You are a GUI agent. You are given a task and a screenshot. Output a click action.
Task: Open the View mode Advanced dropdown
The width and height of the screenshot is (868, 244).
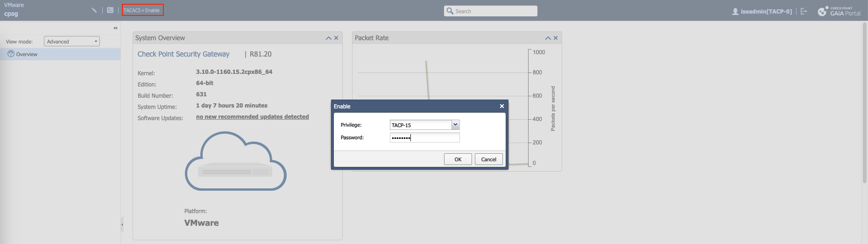[72, 42]
